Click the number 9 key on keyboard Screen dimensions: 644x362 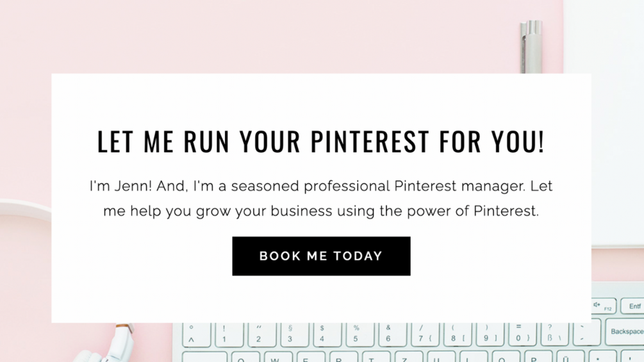[488, 334]
